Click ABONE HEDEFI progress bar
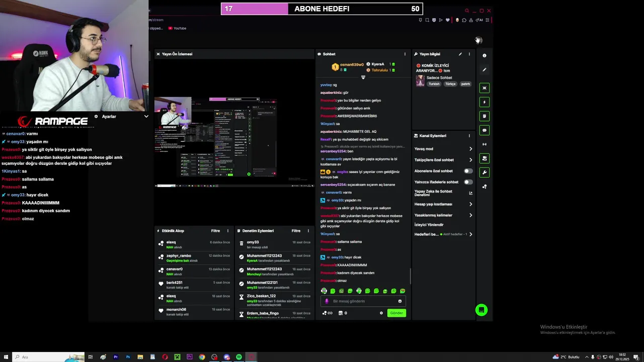Screen dimensions: 644x362 tap(322, 9)
